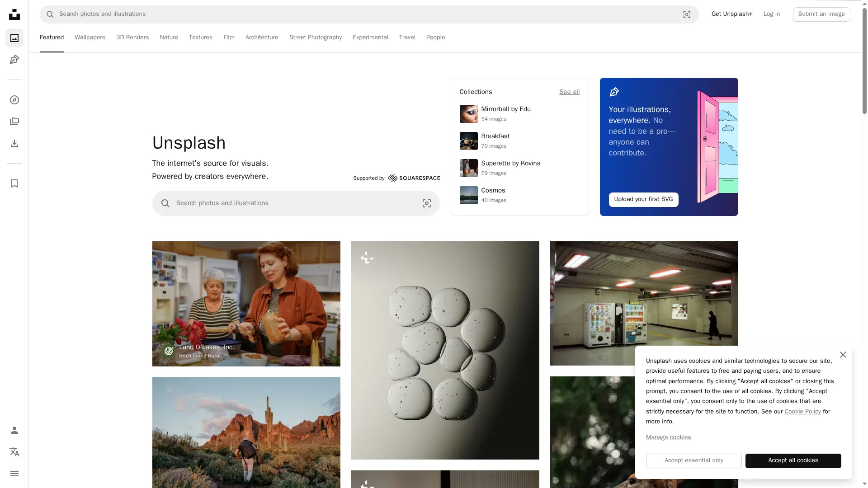Click Accept essential only button
The width and height of the screenshot is (868, 488).
coord(693,460)
